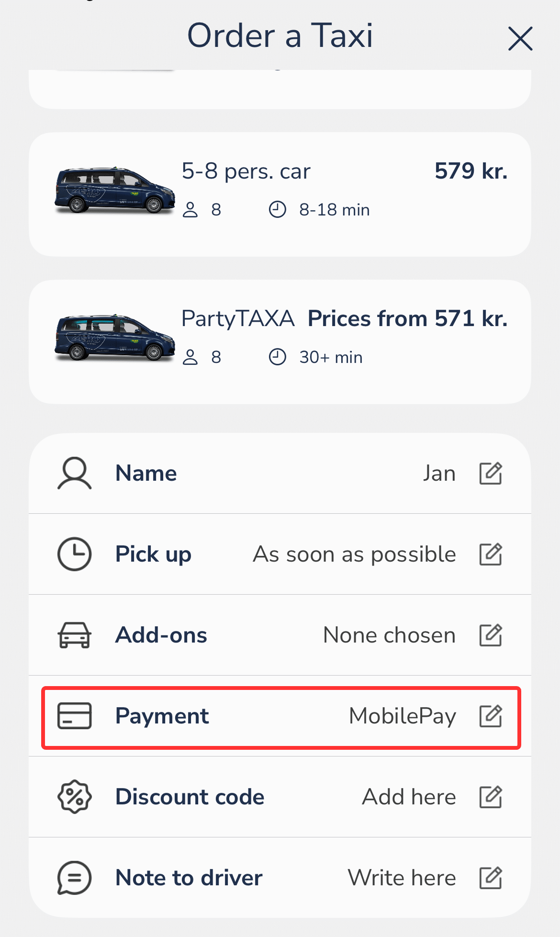Screen dimensions: 560x937
Task: Click the Discount code edit icon
Action: [x=491, y=797]
